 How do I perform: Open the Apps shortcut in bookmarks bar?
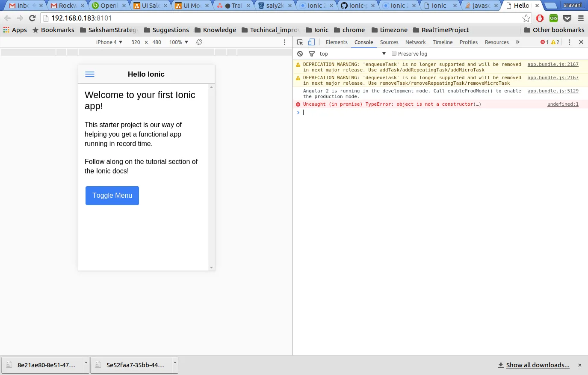coord(15,30)
